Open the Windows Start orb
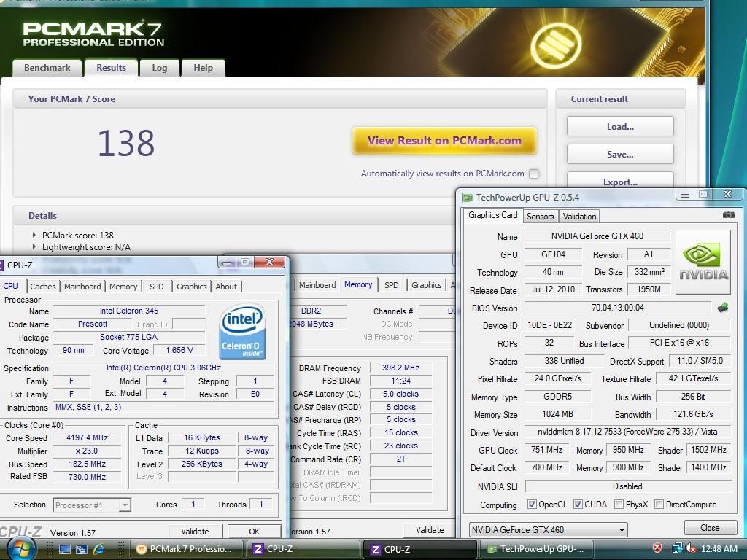The image size is (747, 560). 20,549
